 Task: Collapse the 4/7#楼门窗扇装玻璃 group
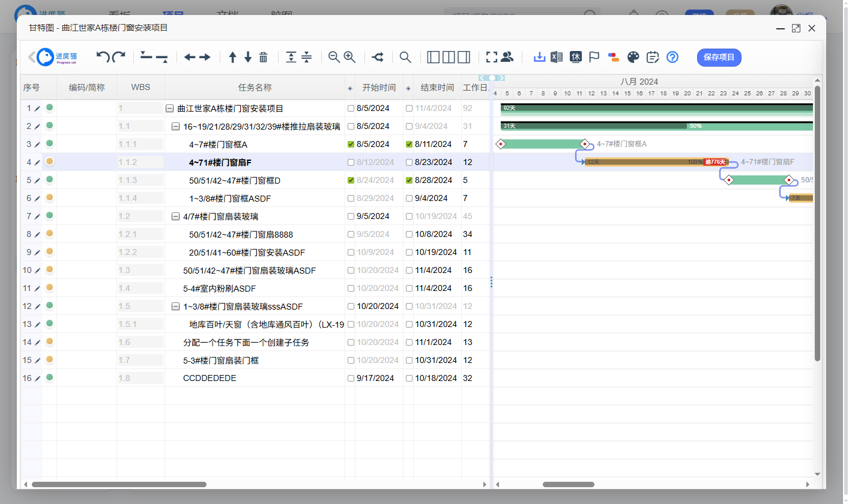pyautogui.click(x=175, y=217)
